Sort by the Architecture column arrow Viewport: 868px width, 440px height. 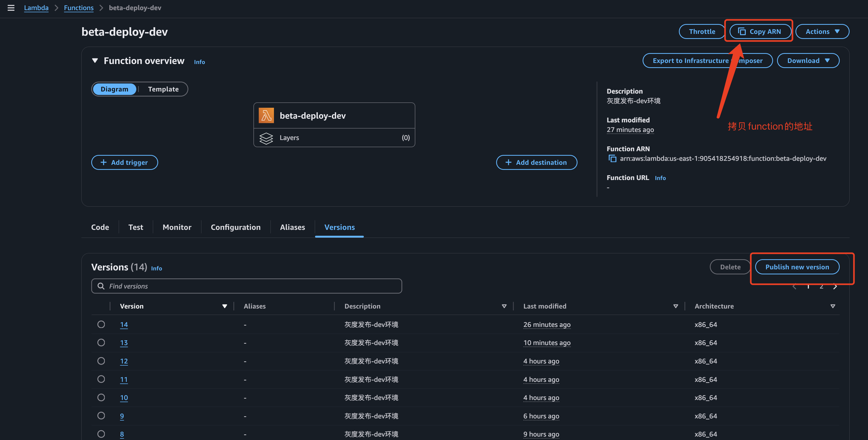833,306
